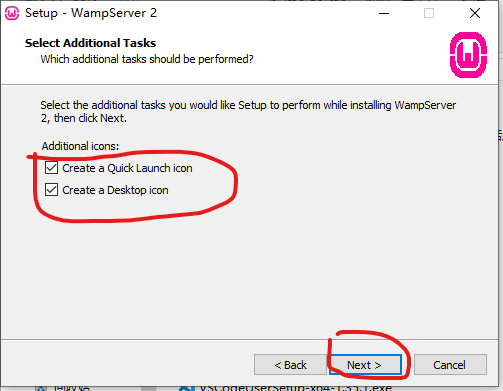Viewport: 503px width, 391px height.
Task: Click the WampServer icon in the title bar
Action: click(x=12, y=13)
